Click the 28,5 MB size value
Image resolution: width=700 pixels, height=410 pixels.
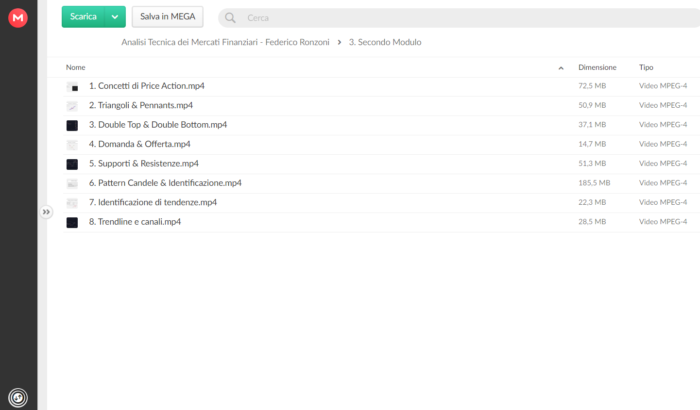[592, 222]
